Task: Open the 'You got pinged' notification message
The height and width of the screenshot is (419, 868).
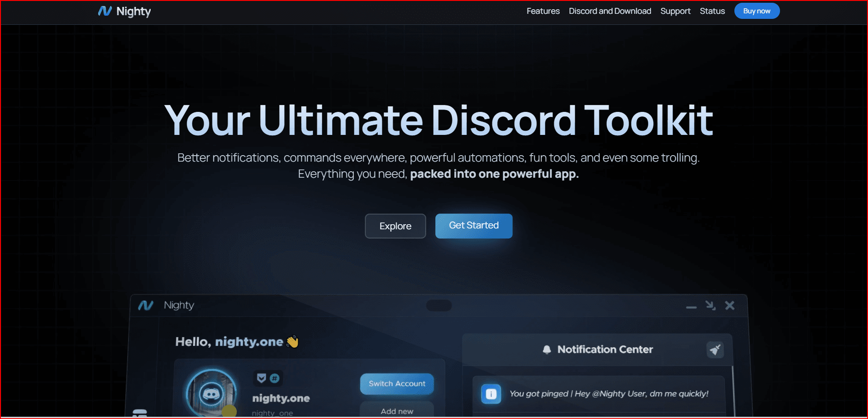Action: click(x=608, y=394)
